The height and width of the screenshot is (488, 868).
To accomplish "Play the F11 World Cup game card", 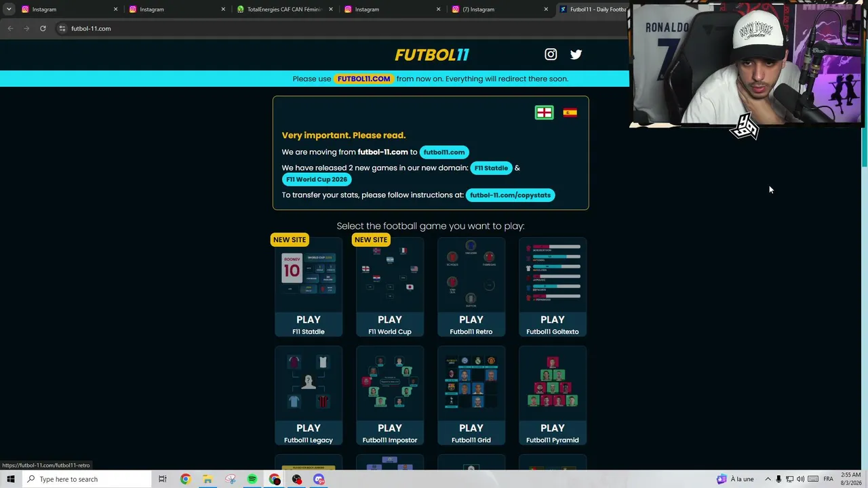I will (x=390, y=287).
